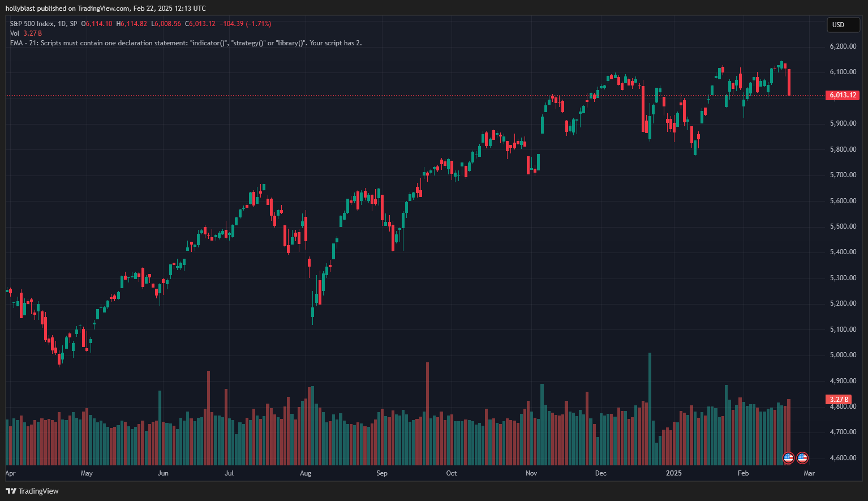Click the right US flag event icon near Mar
Viewport: 868px width, 501px height.
coord(802,457)
